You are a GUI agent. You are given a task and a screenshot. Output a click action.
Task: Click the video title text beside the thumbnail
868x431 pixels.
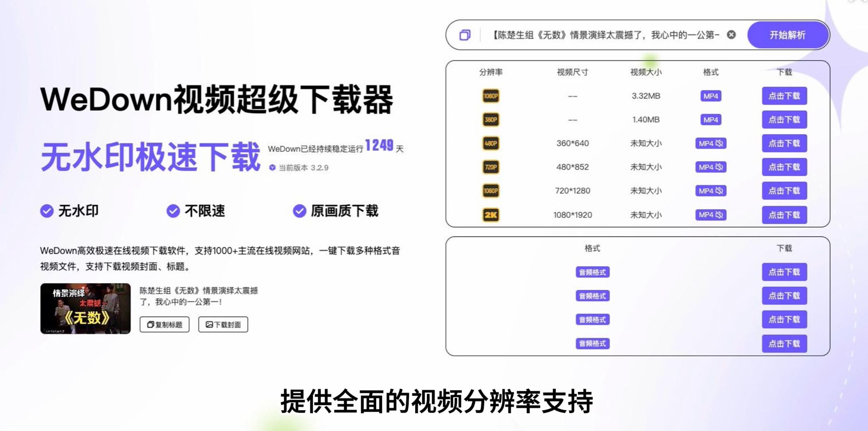(198, 296)
